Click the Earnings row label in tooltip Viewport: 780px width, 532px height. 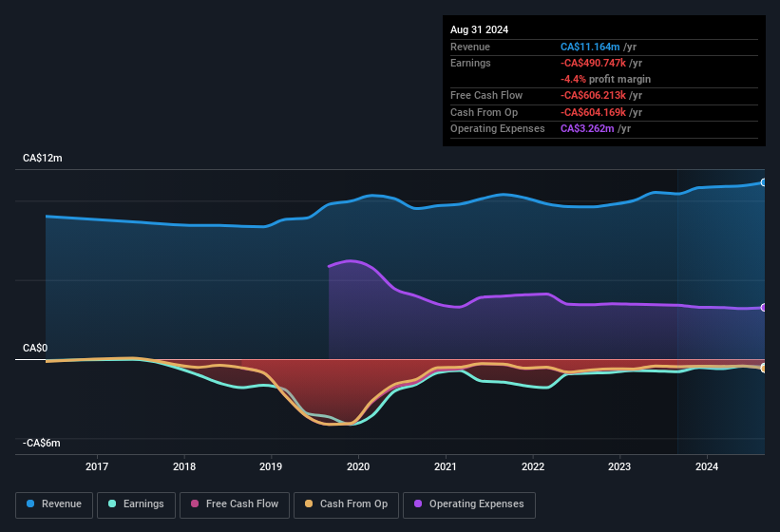(470, 63)
